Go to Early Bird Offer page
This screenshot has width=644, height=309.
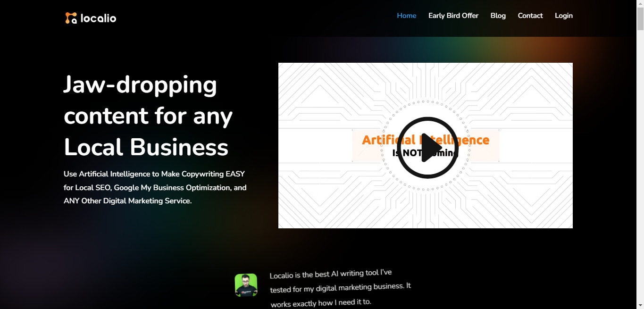(453, 16)
